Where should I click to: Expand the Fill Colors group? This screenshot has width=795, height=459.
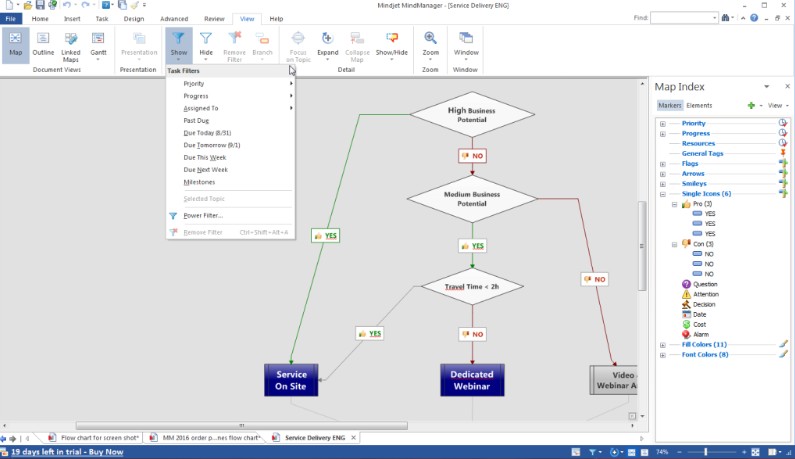coord(662,344)
